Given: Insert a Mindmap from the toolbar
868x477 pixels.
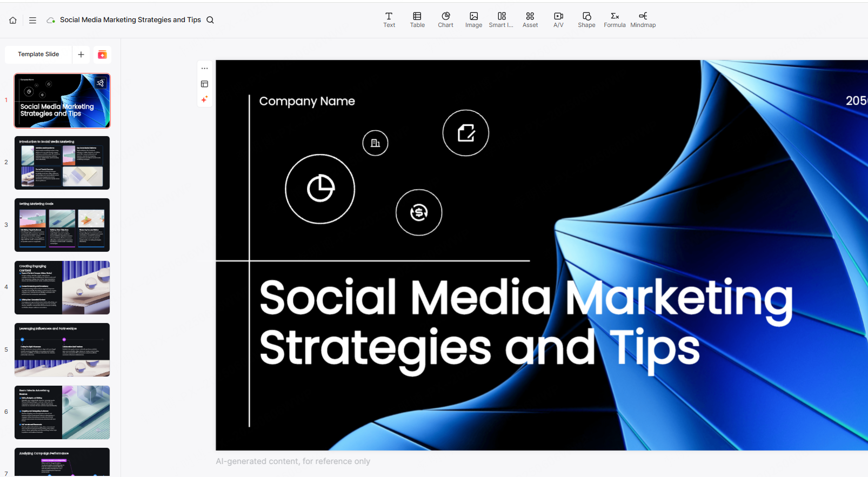Looking at the screenshot, I should pyautogui.click(x=643, y=20).
